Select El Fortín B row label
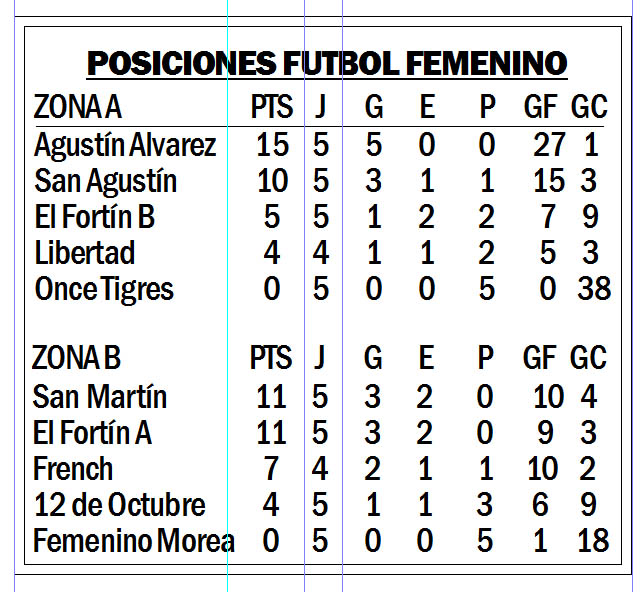The height and width of the screenshot is (592, 644). [94, 217]
